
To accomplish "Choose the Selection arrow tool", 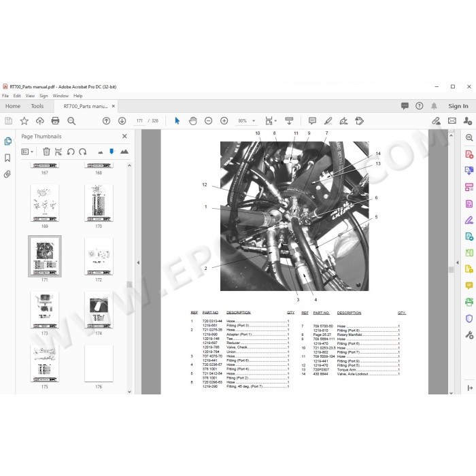I will point(177,121).
